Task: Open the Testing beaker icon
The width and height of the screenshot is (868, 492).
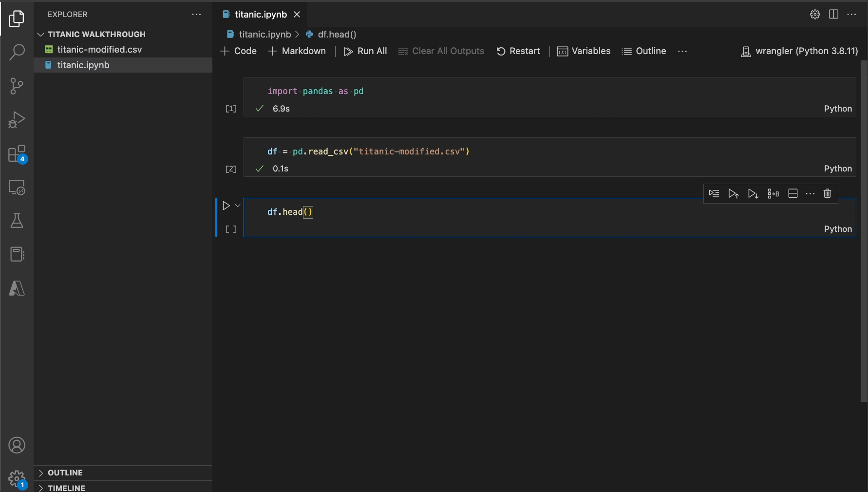Action: coord(17,221)
